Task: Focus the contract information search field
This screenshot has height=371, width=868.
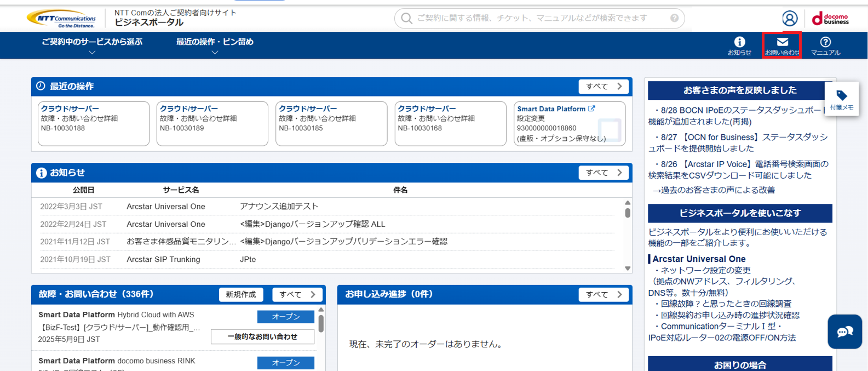Action: pyautogui.click(x=539, y=19)
